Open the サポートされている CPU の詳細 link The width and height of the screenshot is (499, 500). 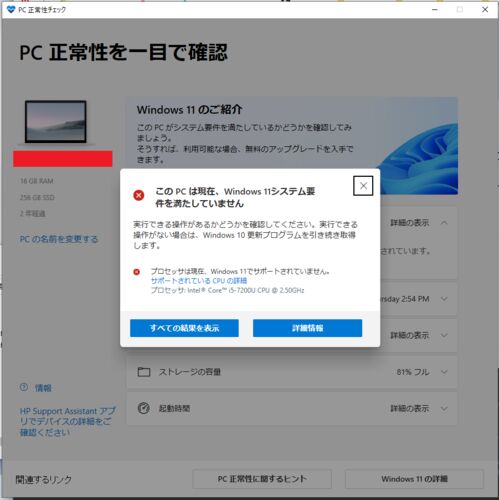199,281
